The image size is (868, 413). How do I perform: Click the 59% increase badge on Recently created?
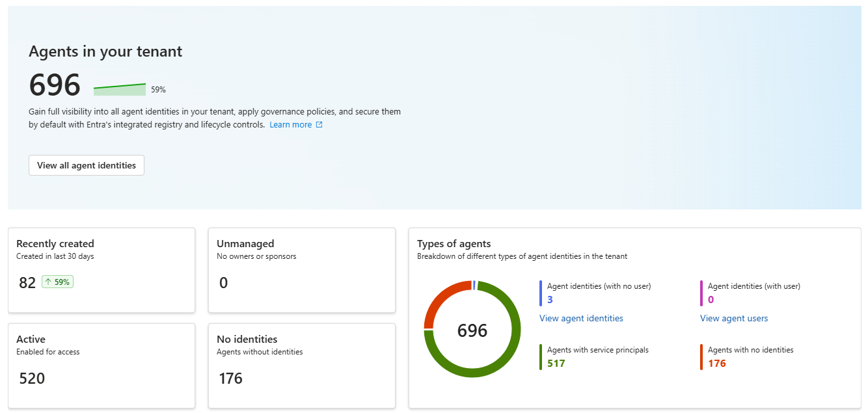[x=57, y=282]
